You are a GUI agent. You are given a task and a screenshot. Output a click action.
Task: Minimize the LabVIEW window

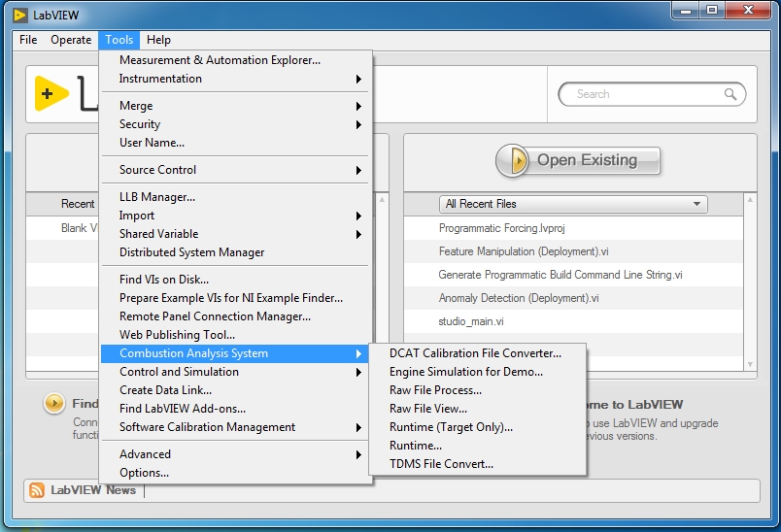[x=686, y=11]
